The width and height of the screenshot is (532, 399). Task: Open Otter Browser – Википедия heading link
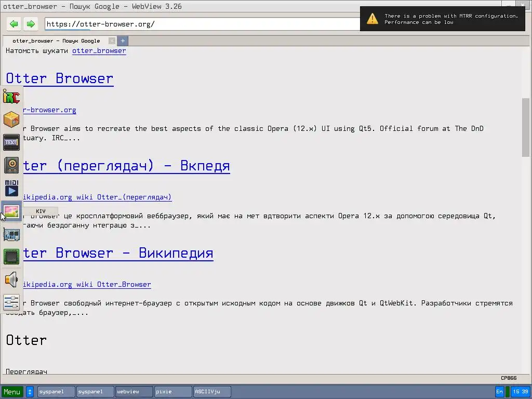click(118, 253)
